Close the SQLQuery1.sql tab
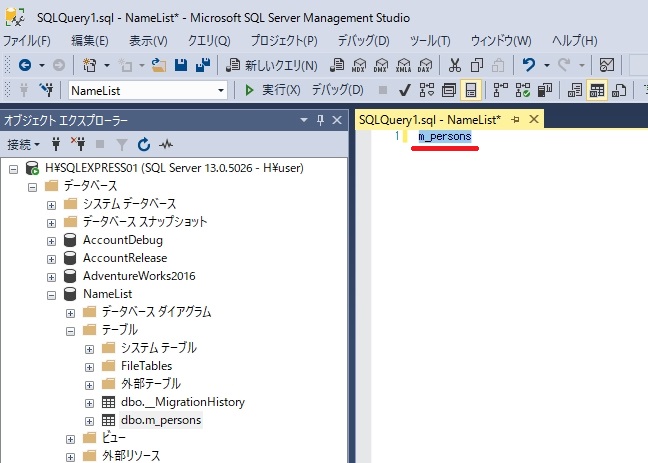Image resolution: width=648 pixels, height=463 pixels. (x=534, y=119)
